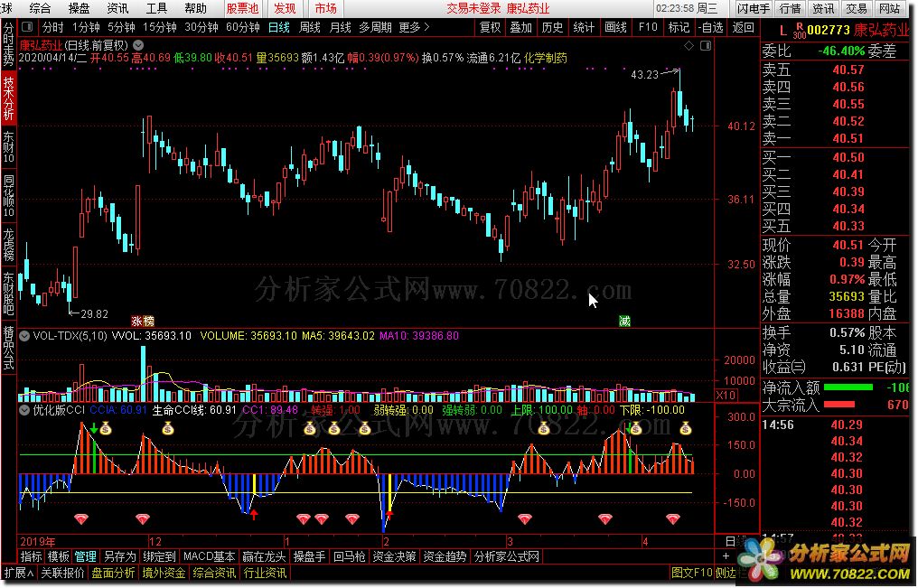
Task: Click the green 减 marker below the chart
Action: 624,322
